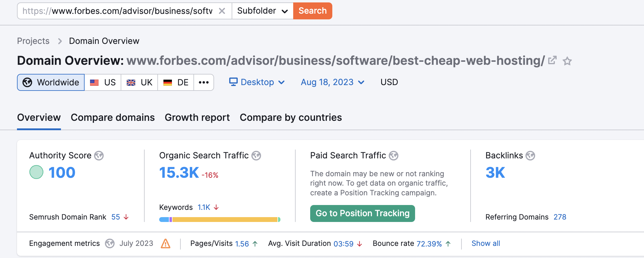Viewport: 644px width, 258px height.
Task: Open the Desktop device dropdown
Action: click(x=257, y=82)
